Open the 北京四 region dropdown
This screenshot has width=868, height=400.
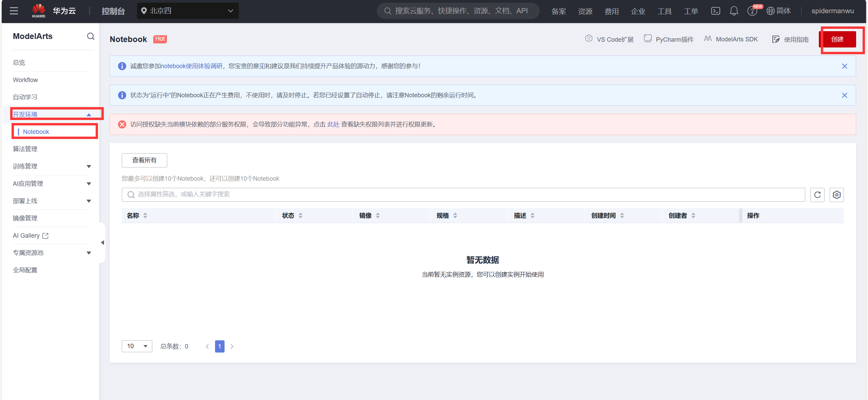188,11
